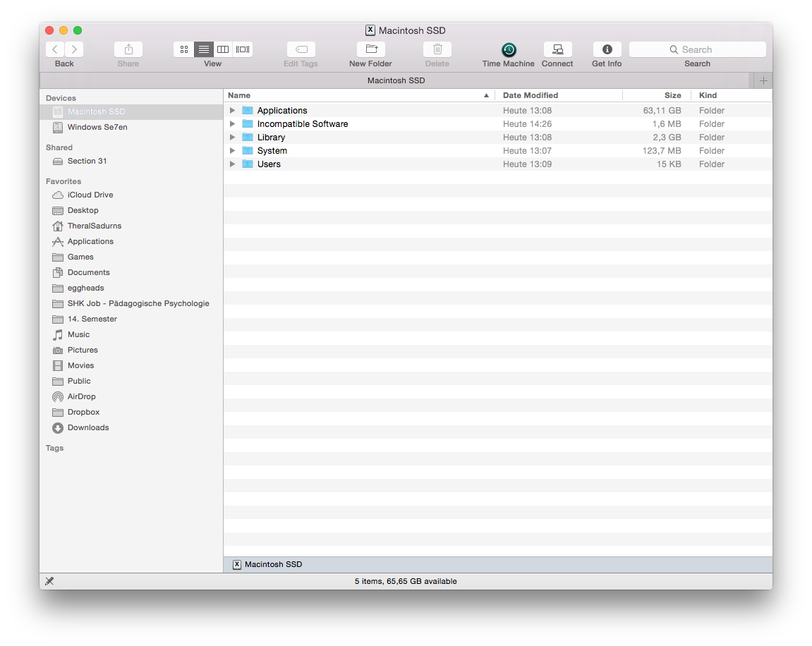Viewport: 812px width, 646px height.
Task: Select the Applications folder name in the file list
Action: coord(282,110)
